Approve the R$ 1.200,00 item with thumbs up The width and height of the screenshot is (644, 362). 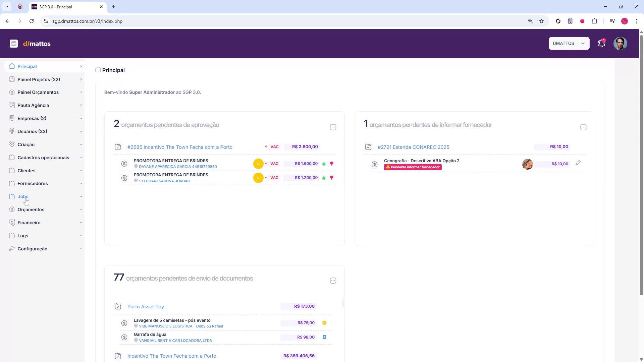coord(324,178)
